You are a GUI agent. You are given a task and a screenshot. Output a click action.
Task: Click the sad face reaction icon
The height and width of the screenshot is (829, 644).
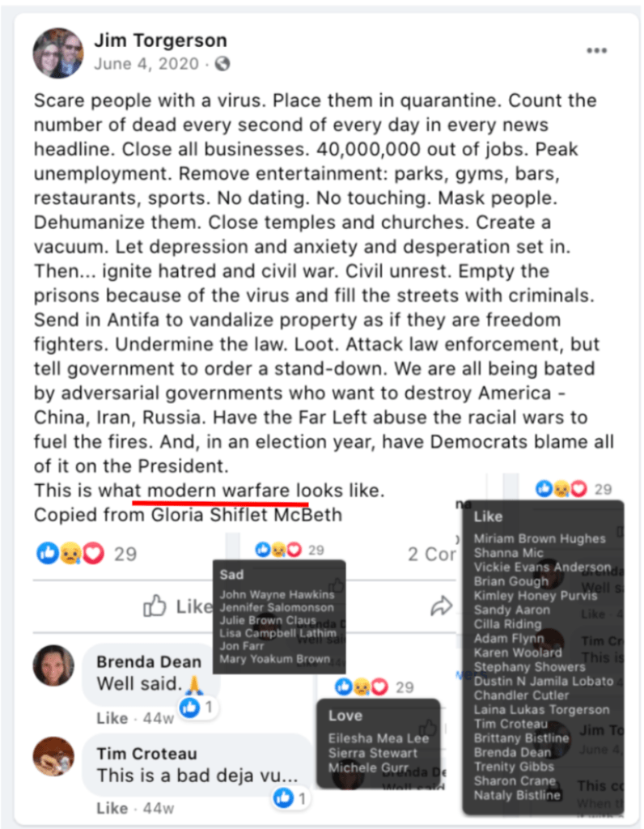tap(70, 554)
